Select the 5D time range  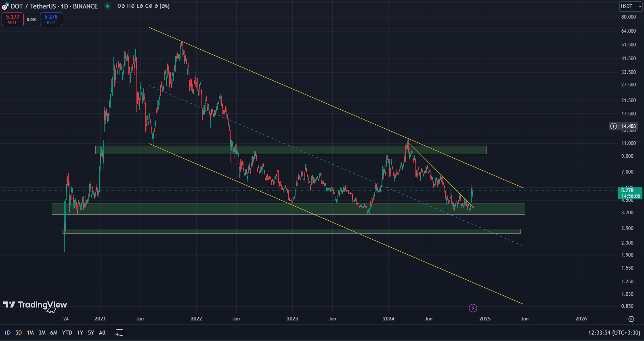19,333
